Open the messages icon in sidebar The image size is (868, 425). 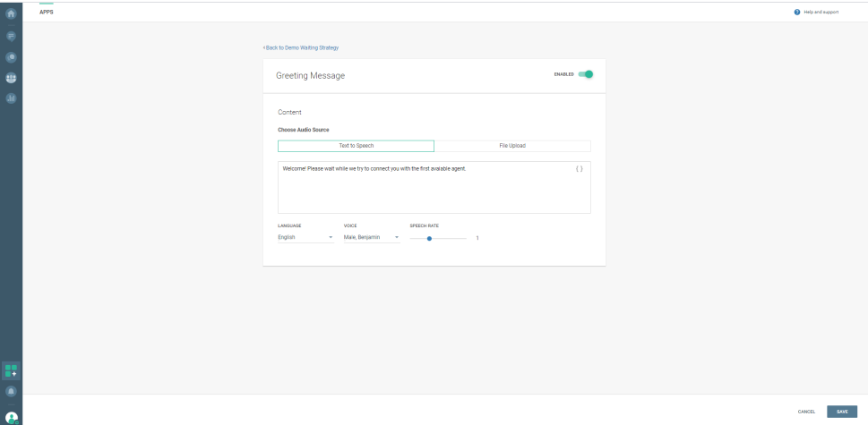12,36
